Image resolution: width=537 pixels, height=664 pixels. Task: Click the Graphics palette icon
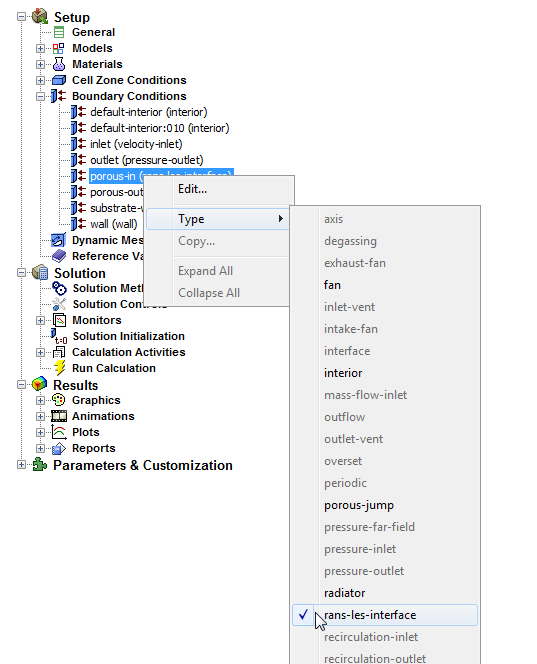point(58,400)
